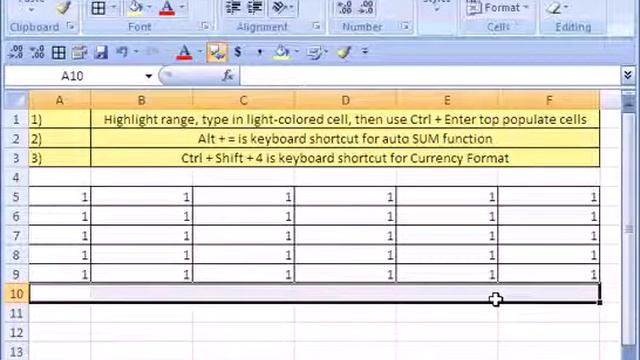Select column F header

549,100
